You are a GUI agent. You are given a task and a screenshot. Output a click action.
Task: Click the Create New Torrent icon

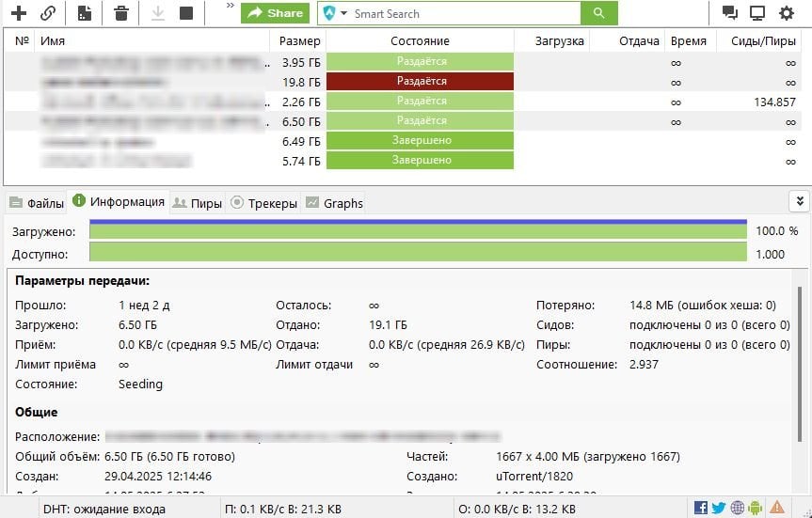pyautogui.click(x=85, y=13)
